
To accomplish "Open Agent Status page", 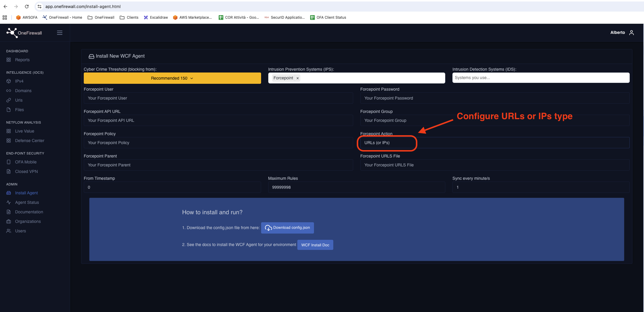I will coord(27,202).
